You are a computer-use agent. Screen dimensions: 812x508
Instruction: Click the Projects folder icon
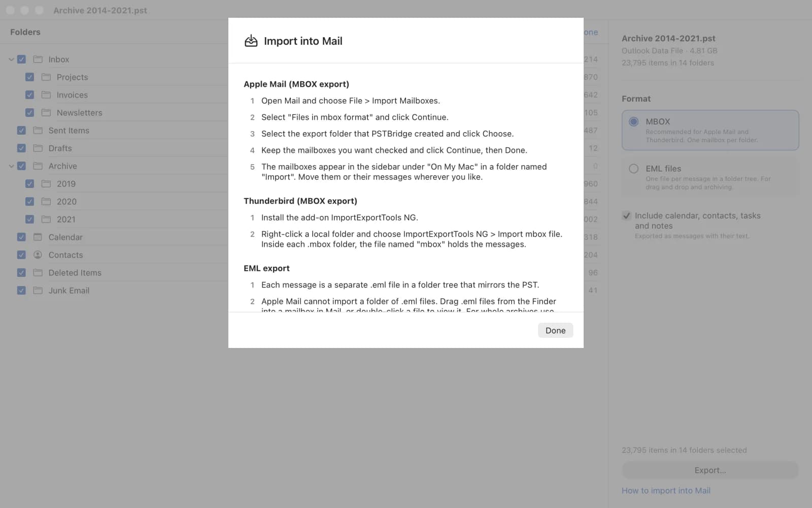pyautogui.click(x=46, y=77)
